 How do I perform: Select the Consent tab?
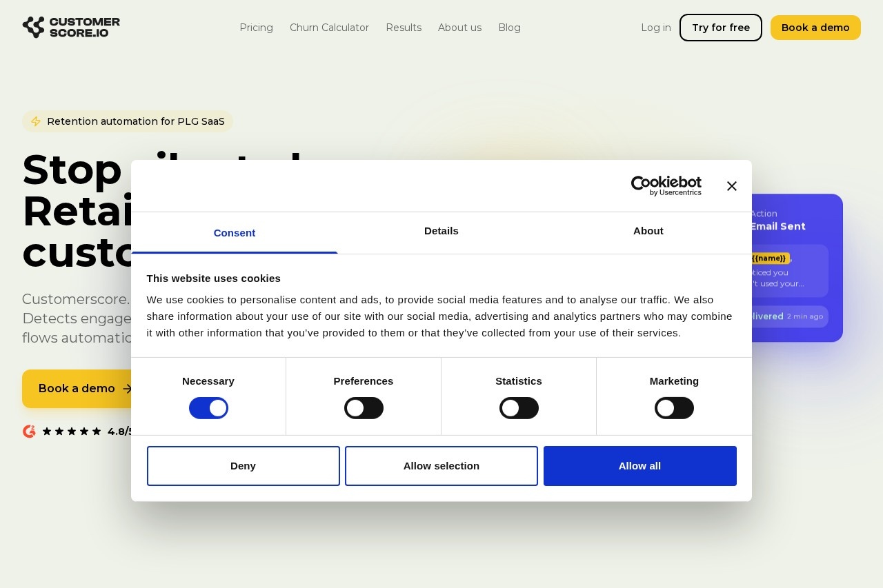(235, 232)
